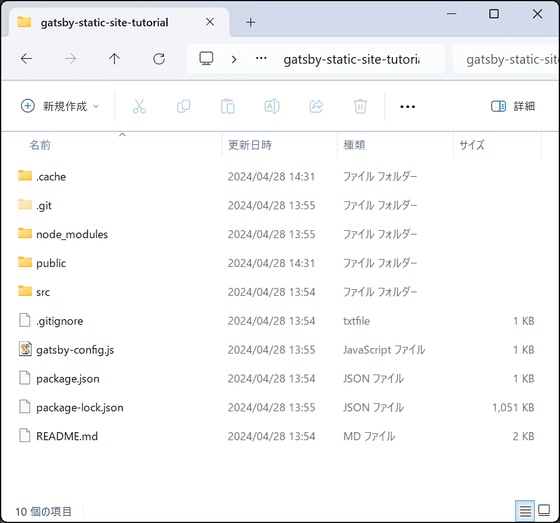Click the 10 個の項目 status text
This screenshot has height=523, width=560.
[43, 512]
